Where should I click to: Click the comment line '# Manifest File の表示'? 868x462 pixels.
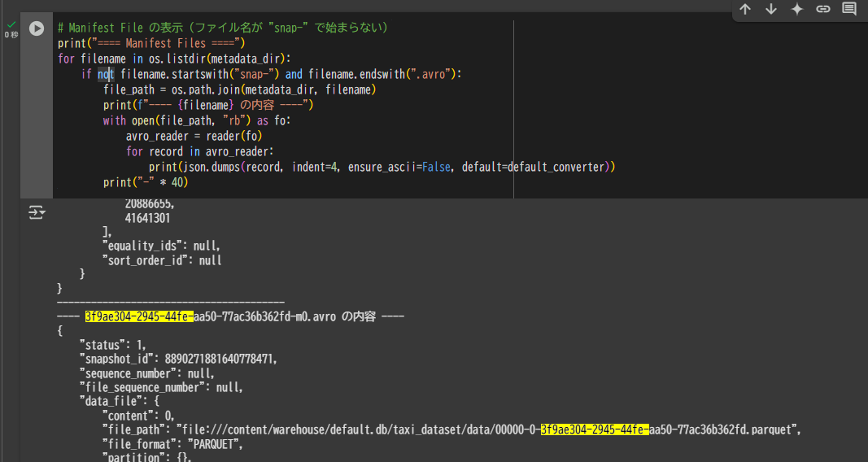[x=223, y=28]
